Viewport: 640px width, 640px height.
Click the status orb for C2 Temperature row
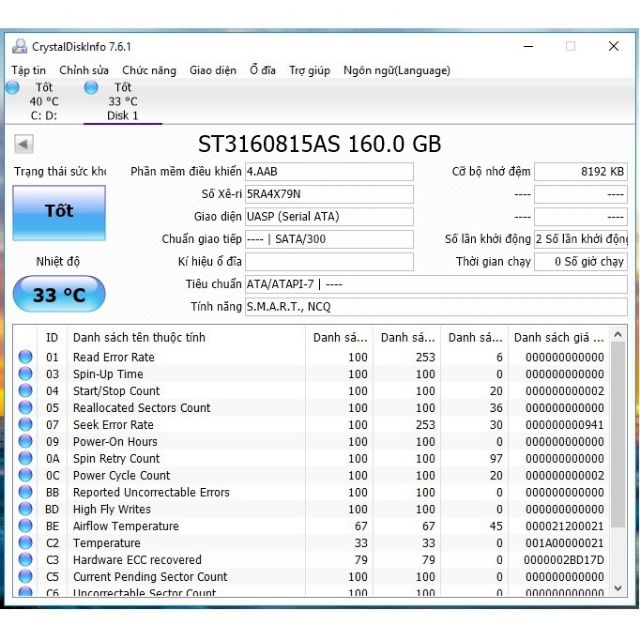pos(25,542)
